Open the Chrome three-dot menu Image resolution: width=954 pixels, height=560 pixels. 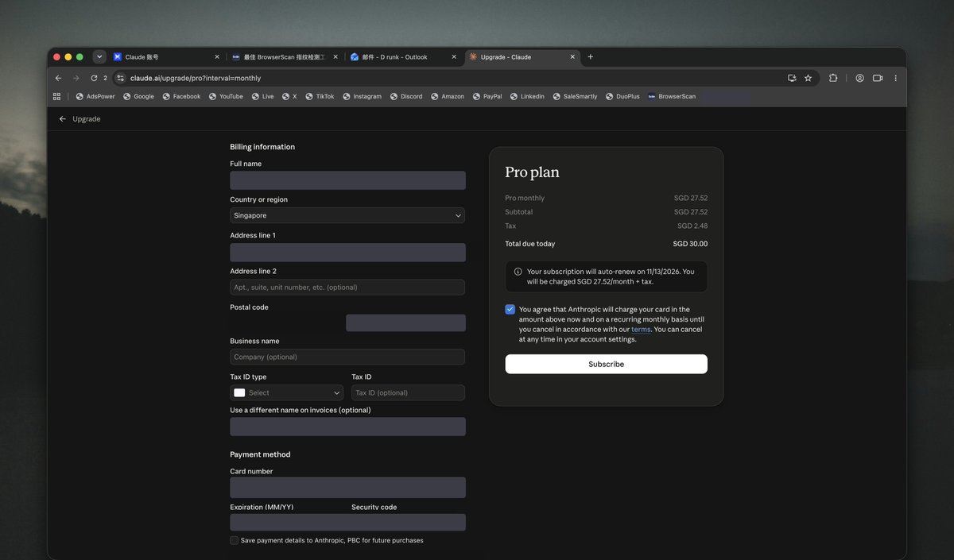[x=895, y=78]
